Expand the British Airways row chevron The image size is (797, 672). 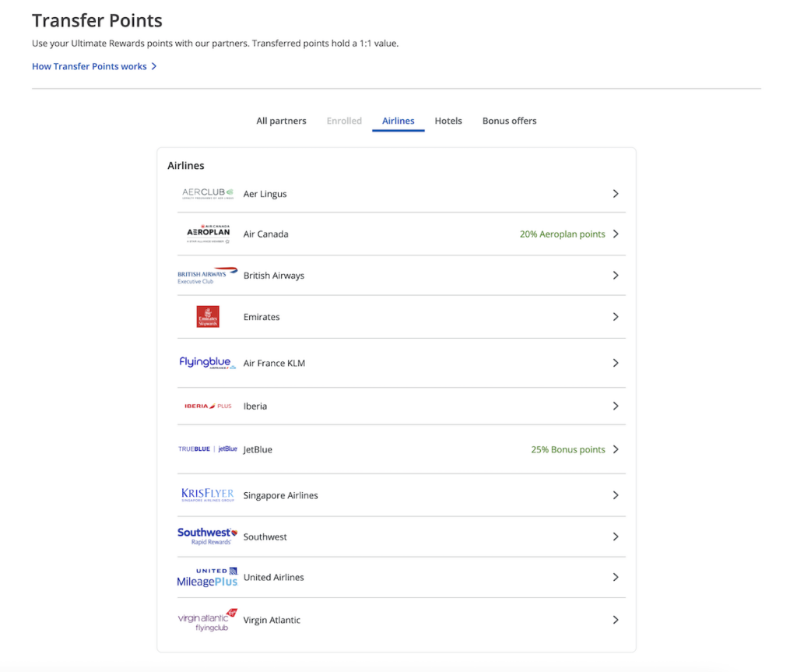616,275
